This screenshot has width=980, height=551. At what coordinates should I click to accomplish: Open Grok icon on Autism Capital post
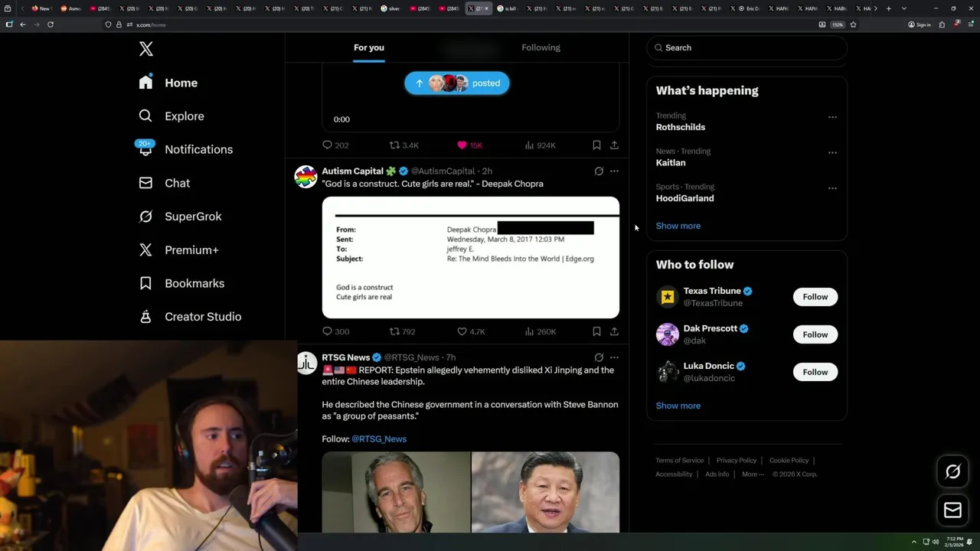[599, 171]
